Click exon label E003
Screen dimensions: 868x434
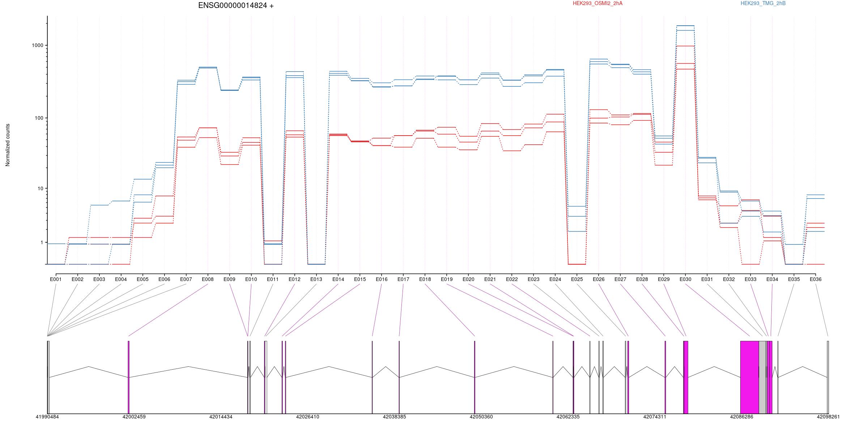pyautogui.click(x=99, y=279)
